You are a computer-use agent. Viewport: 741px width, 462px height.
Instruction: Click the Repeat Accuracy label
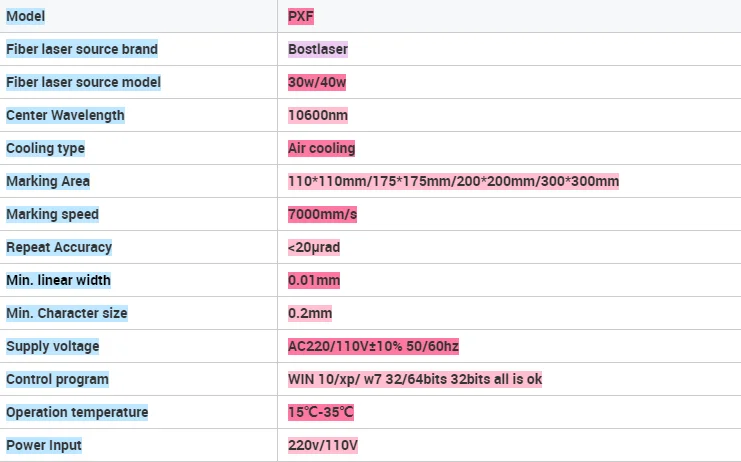pyautogui.click(x=59, y=248)
